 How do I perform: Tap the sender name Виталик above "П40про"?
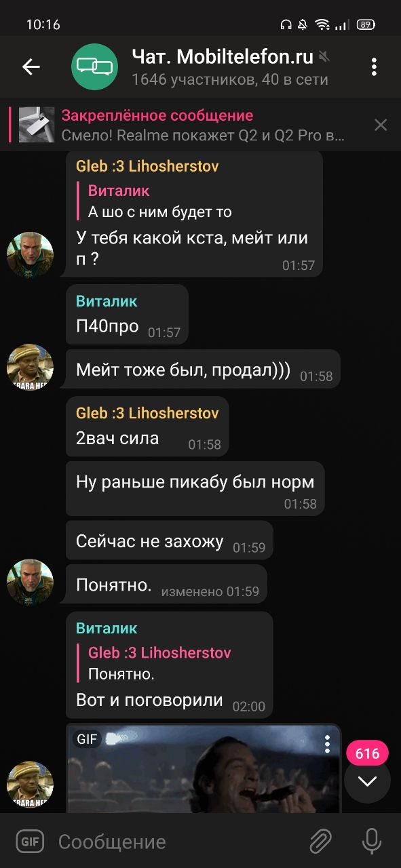[107, 301]
